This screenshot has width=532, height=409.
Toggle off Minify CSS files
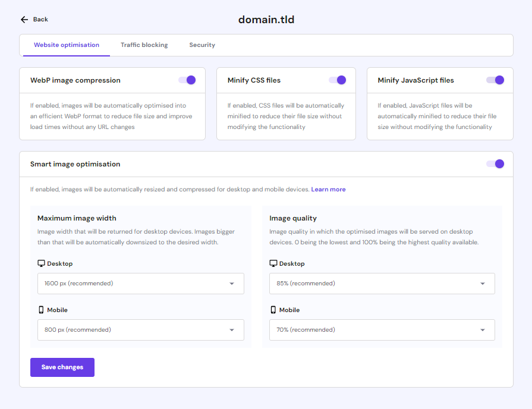coord(338,80)
